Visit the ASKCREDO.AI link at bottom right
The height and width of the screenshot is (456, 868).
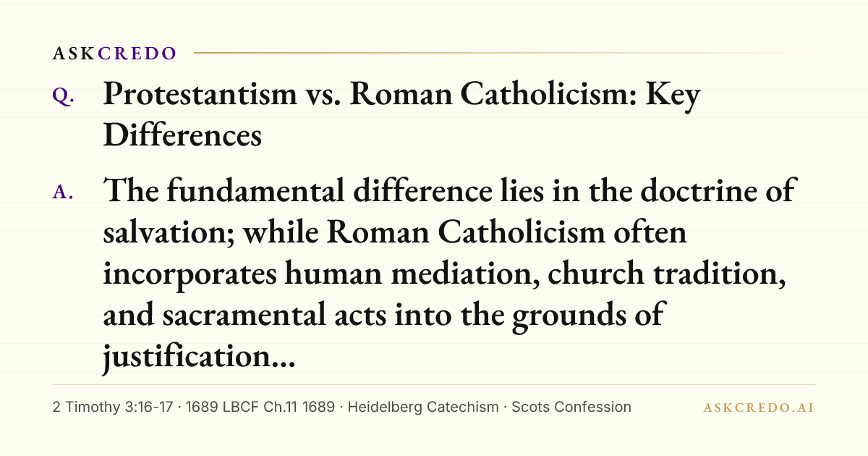point(759,408)
